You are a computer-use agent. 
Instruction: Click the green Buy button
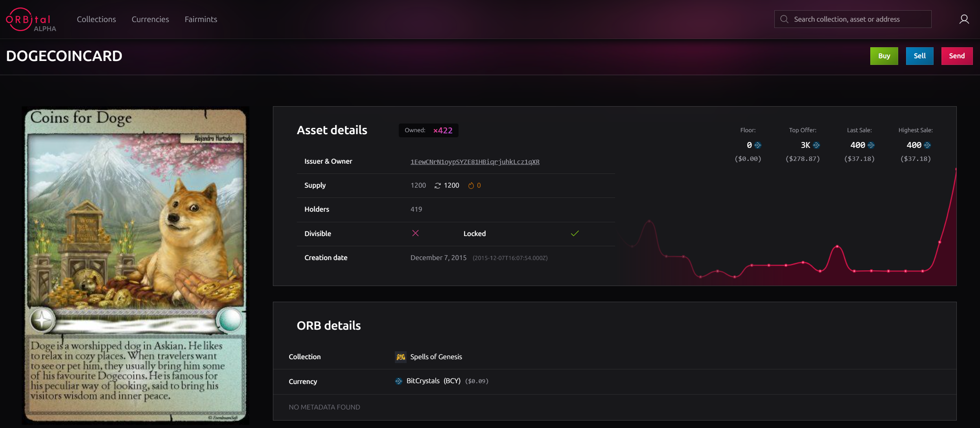(884, 56)
